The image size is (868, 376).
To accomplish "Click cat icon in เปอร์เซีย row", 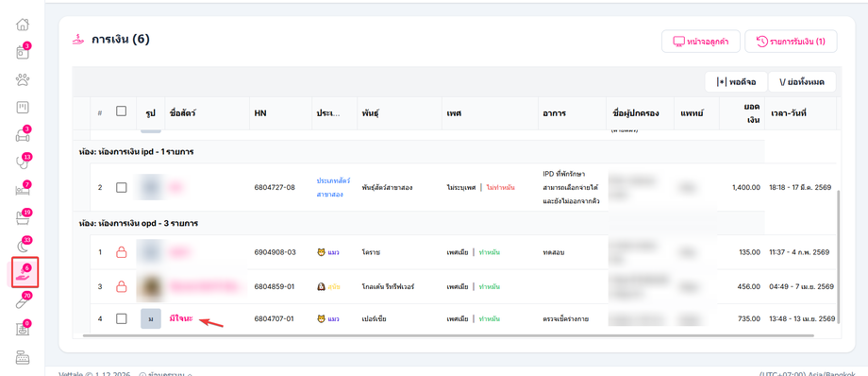I will click(321, 319).
